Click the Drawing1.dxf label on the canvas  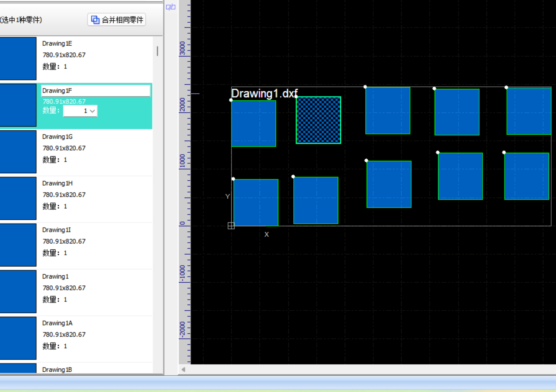(265, 93)
